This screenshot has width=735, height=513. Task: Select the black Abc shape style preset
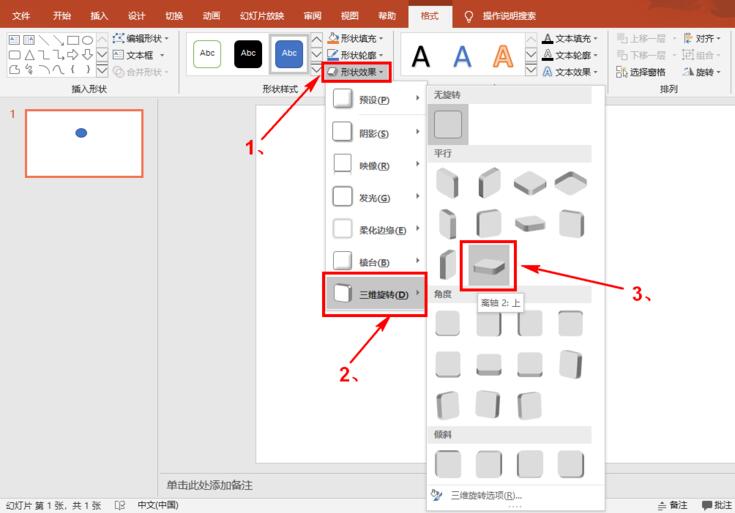coord(248,53)
